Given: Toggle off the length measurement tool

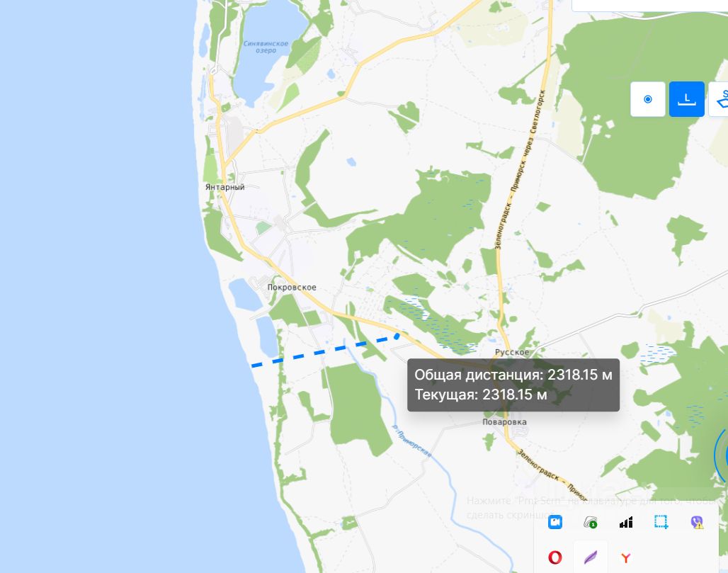Looking at the screenshot, I should pos(687,99).
